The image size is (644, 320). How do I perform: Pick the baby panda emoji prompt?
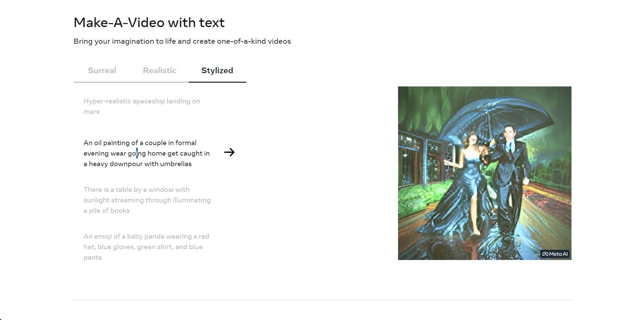point(146,247)
